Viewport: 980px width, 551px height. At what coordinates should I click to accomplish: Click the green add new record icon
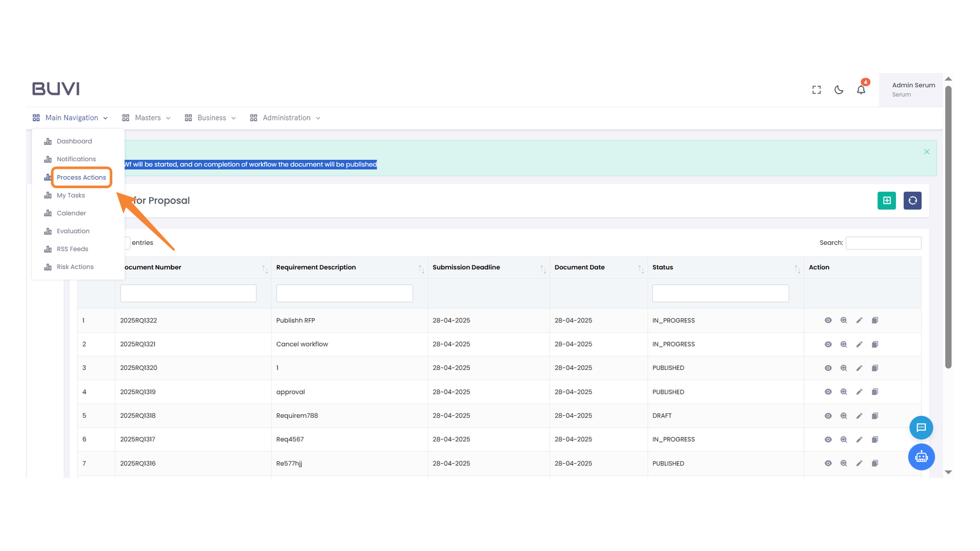point(887,201)
